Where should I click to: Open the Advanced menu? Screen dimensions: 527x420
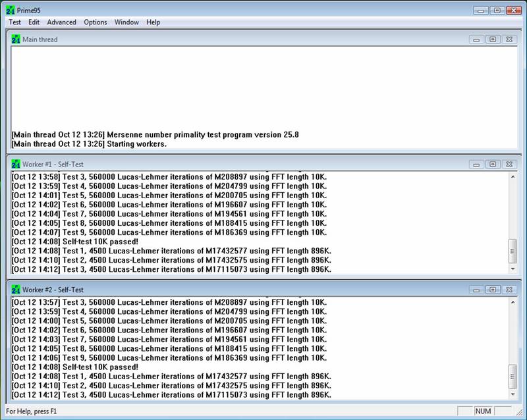tap(61, 22)
